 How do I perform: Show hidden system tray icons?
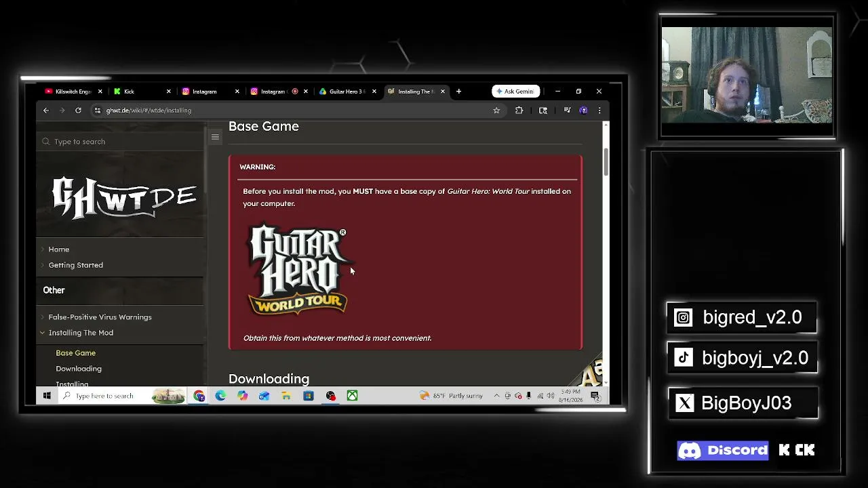(496, 396)
